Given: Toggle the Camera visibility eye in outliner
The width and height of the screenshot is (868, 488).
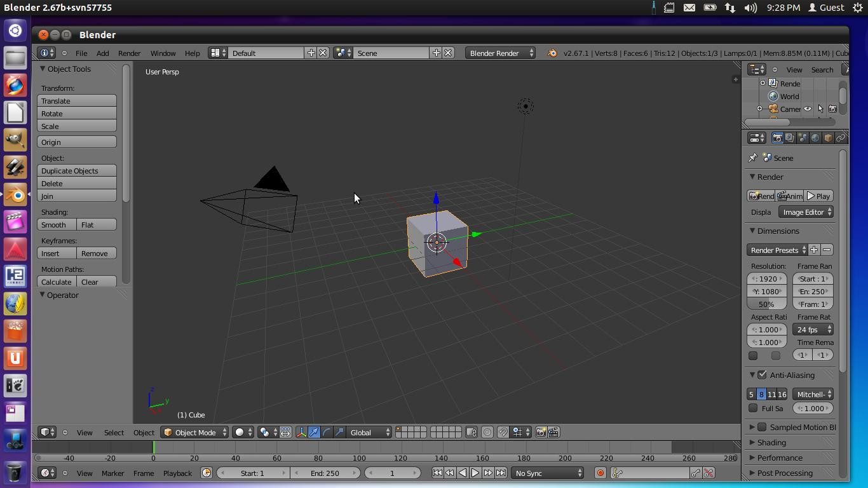Looking at the screenshot, I should [x=808, y=109].
